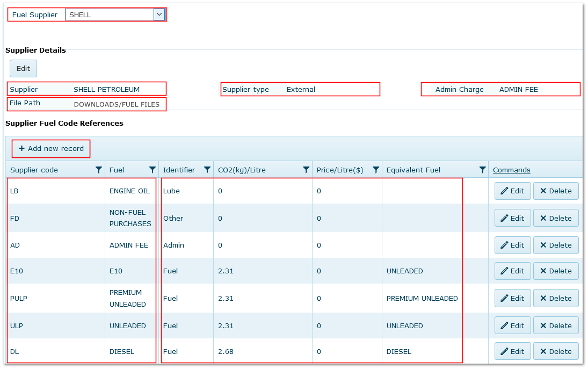588x369 pixels.
Task: Click the Fuel Supplier SHELL combo box
Action: tap(115, 15)
